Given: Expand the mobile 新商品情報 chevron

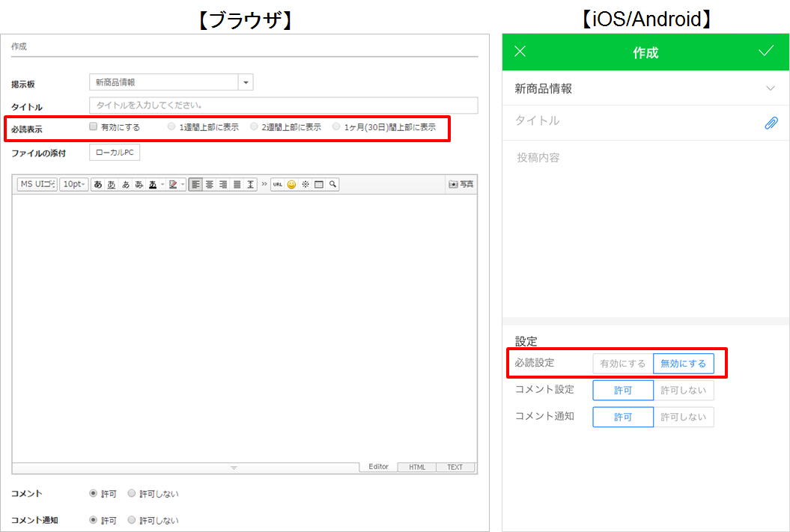Looking at the screenshot, I should click(771, 88).
